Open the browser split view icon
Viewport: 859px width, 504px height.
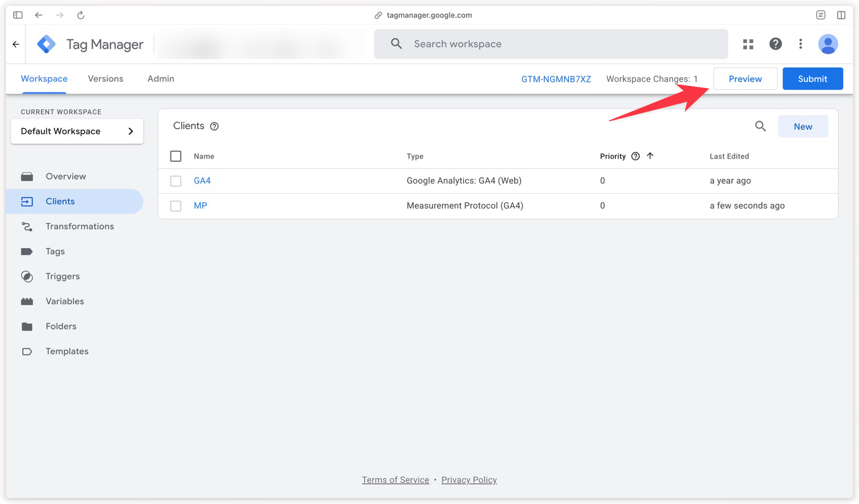[x=841, y=15]
